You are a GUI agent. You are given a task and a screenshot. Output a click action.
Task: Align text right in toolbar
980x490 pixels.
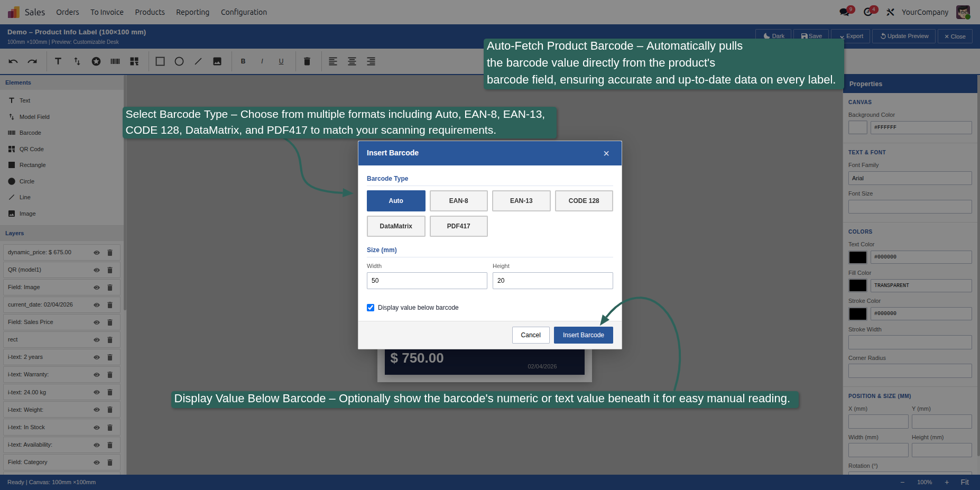coord(371,61)
